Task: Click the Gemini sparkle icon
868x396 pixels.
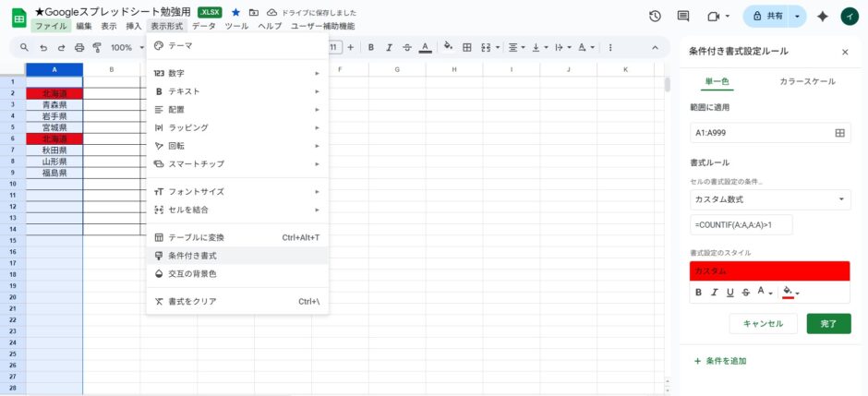Action: [848, 17]
